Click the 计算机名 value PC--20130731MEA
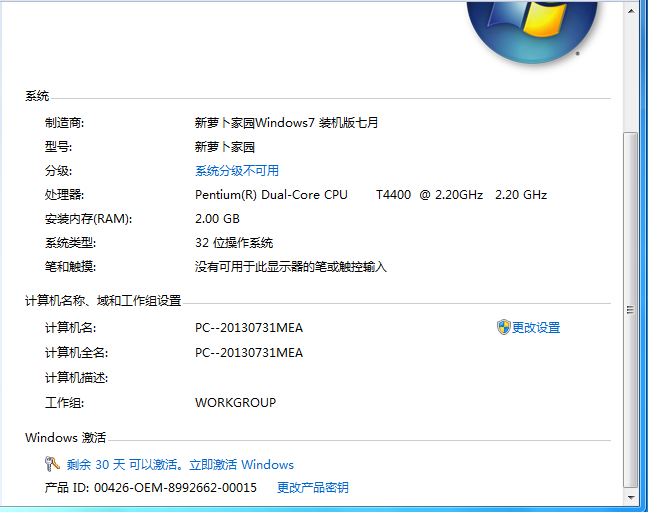 249,328
